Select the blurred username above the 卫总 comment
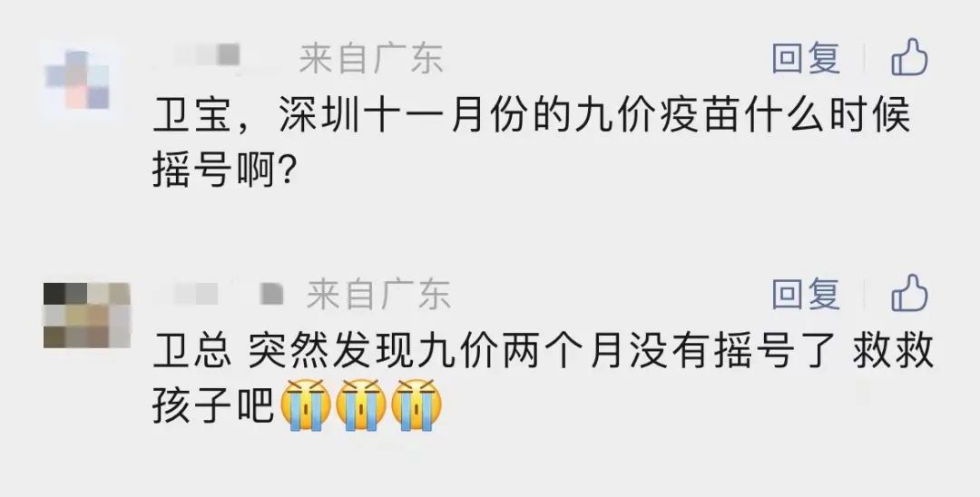980x497 pixels. 219,294
